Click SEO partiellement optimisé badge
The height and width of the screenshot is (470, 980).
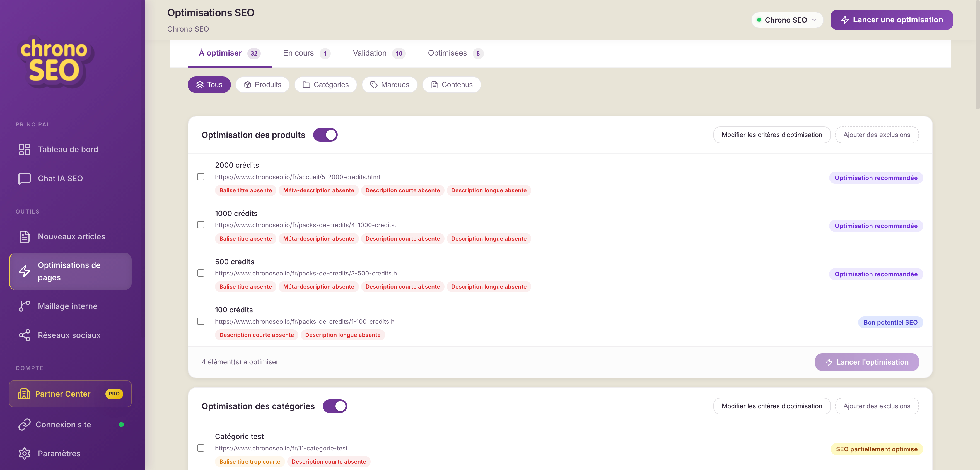(x=877, y=449)
